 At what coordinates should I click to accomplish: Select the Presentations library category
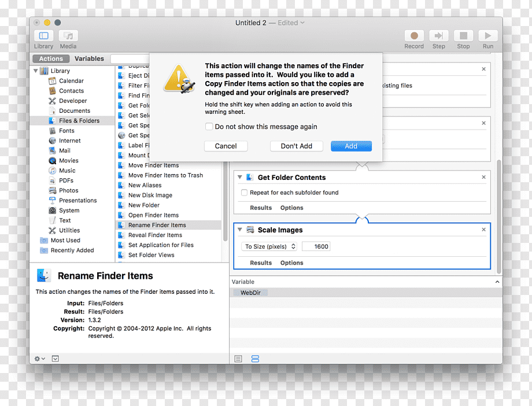tap(77, 200)
